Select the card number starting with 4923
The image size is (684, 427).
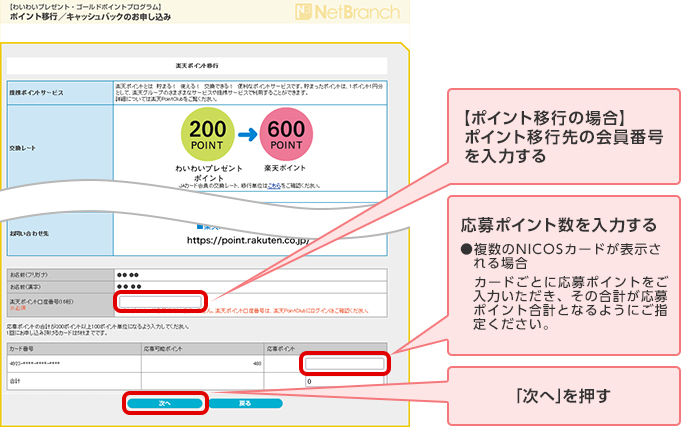click(47, 364)
